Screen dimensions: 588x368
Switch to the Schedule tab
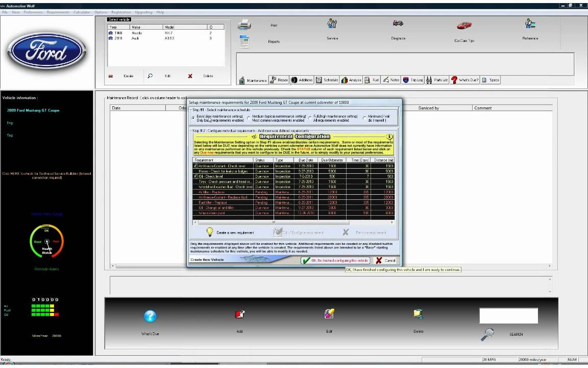327,80
